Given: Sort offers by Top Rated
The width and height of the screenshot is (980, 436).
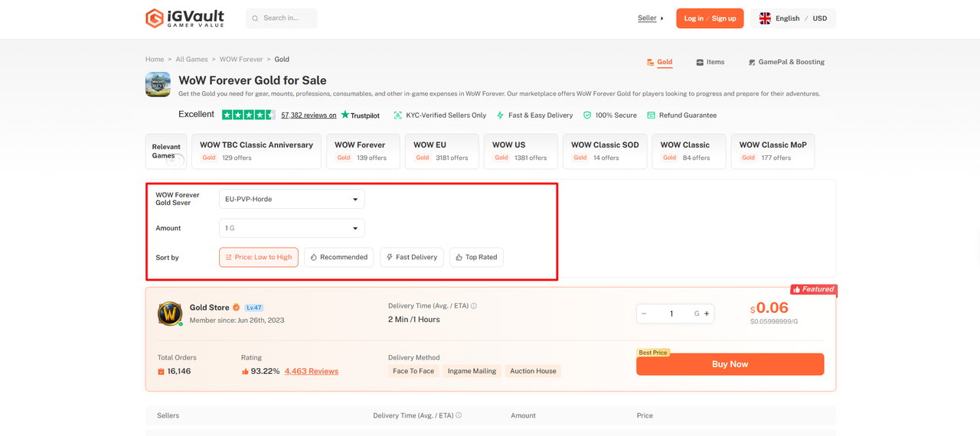Looking at the screenshot, I should [x=476, y=257].
